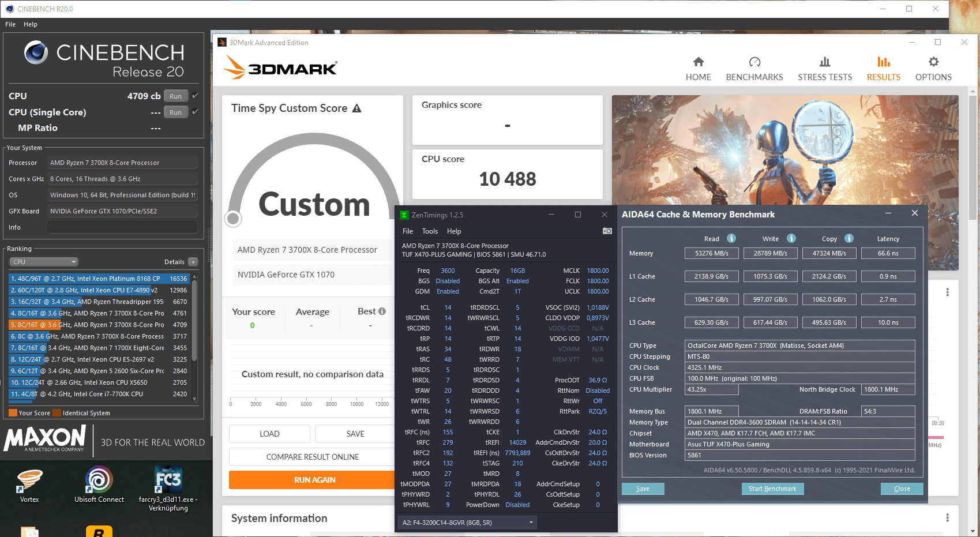The image size is (980, 537).
Task: Click the Maxon logo in Cinebench
Action: pos(46,439)
